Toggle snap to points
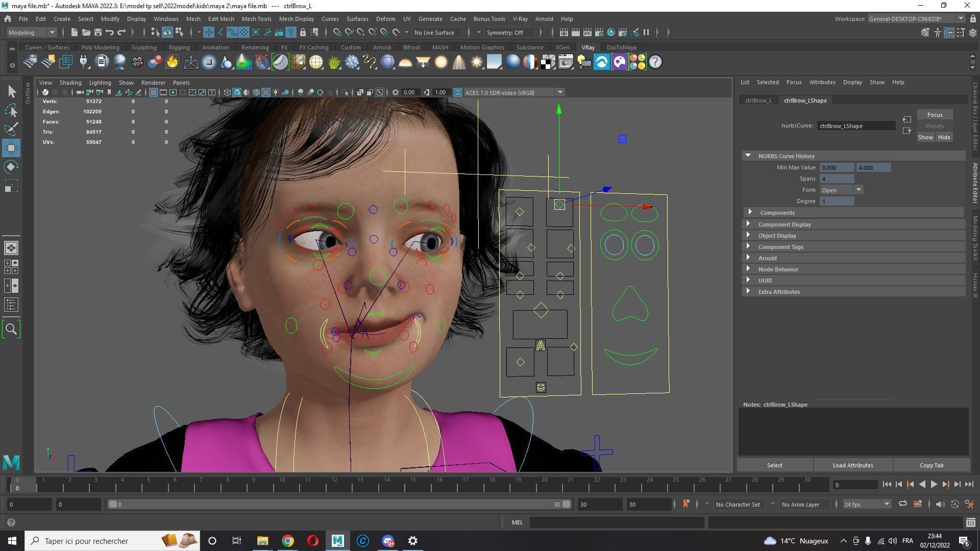 click(x=361, y=33)
